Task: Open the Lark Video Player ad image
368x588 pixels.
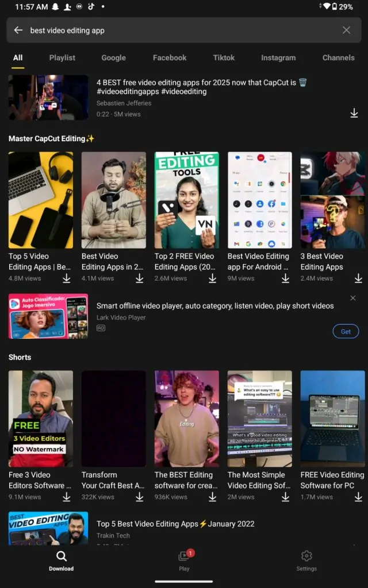Action: [x=48, y=316]
